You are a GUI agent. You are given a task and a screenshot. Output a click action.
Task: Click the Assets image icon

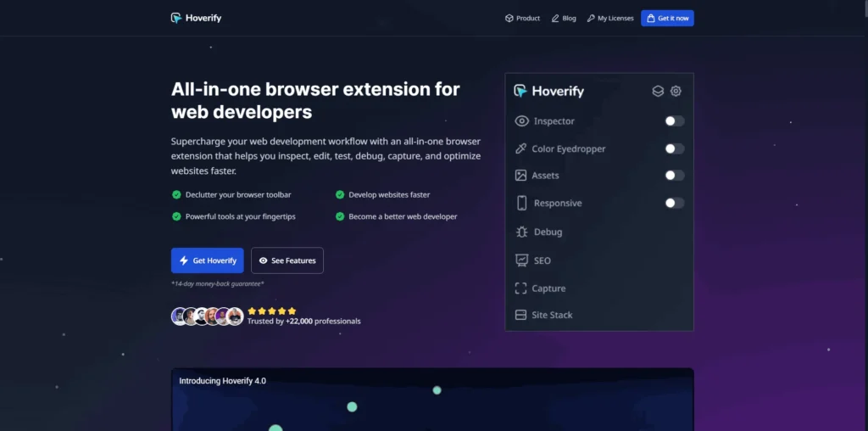520,175
